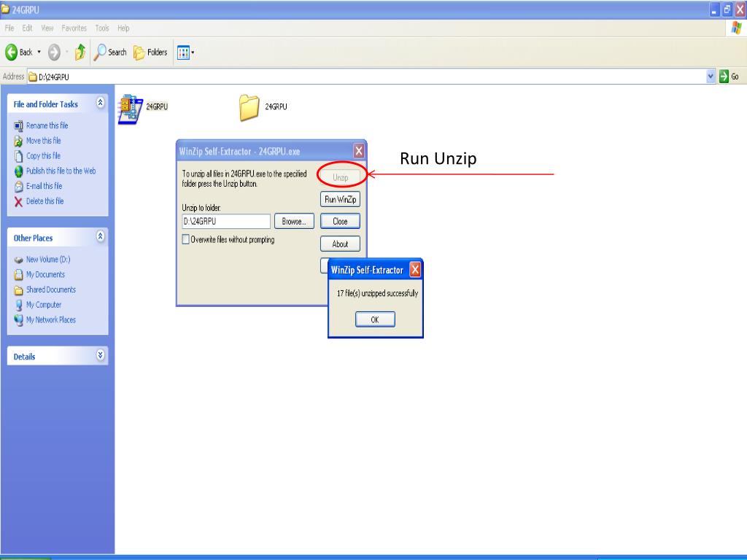Open the Help menu

(x=123, y=28)
